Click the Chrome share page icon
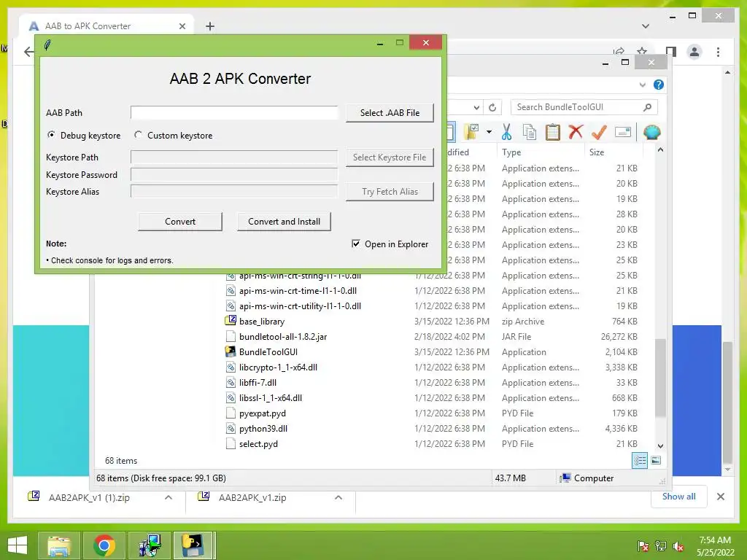 [619, 52]
